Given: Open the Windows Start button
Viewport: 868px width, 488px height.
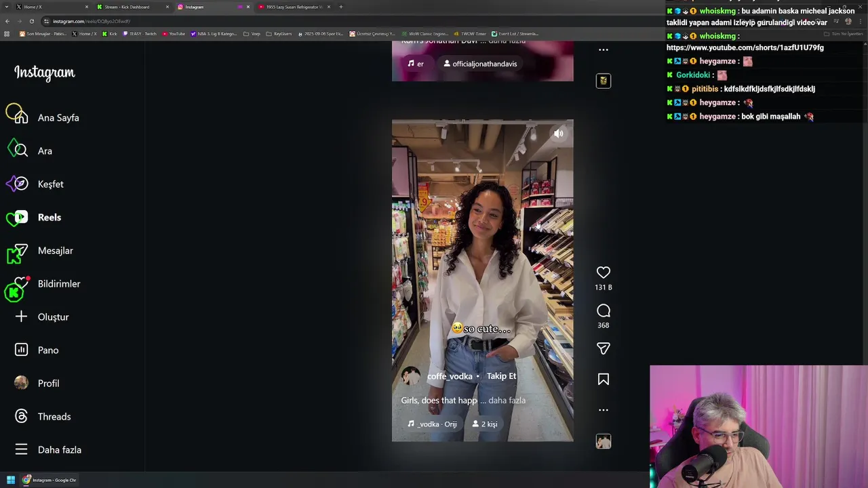Looking at the screenshot, I should [10, 480].
